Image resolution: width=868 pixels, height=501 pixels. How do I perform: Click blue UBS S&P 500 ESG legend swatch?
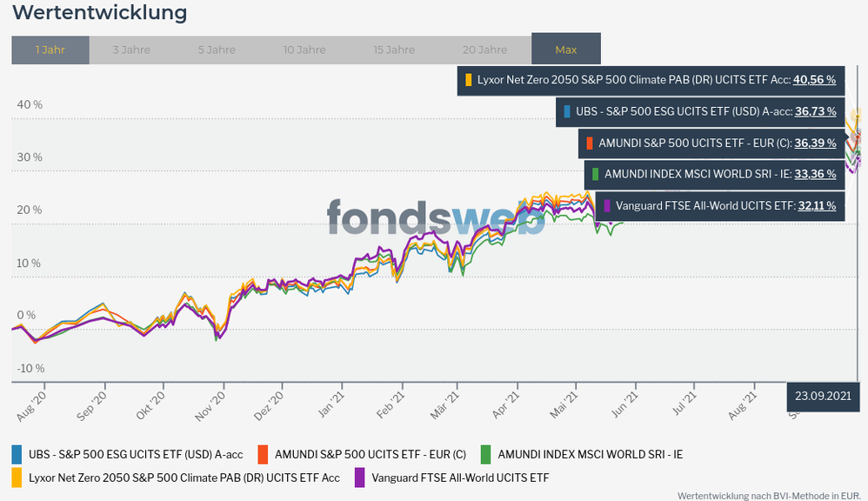point(17,454)
